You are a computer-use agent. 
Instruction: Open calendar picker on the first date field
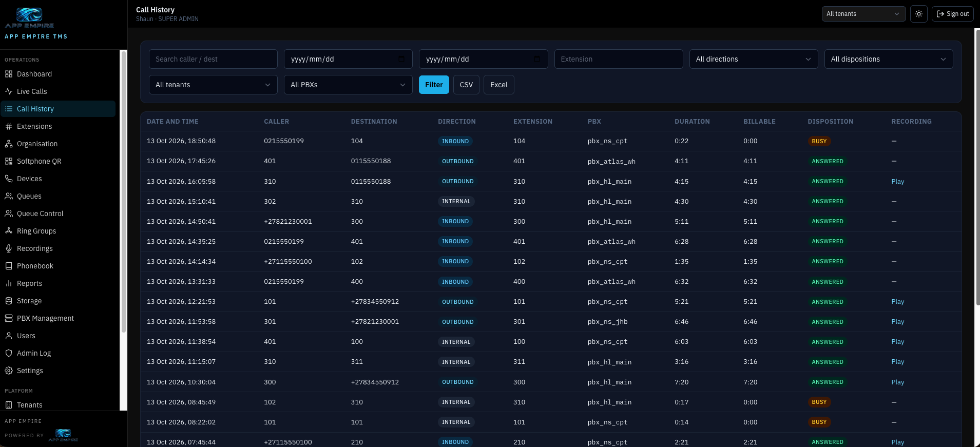tap(401, 59)
